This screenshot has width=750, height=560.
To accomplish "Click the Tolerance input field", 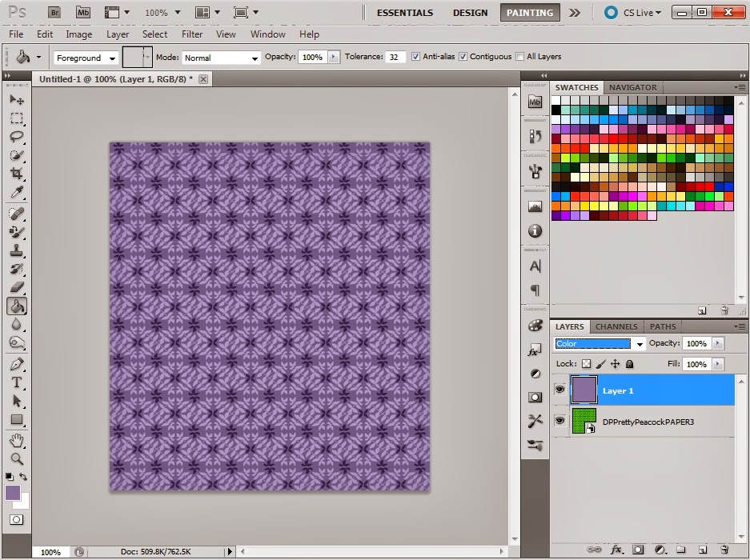I will [396, 57].
